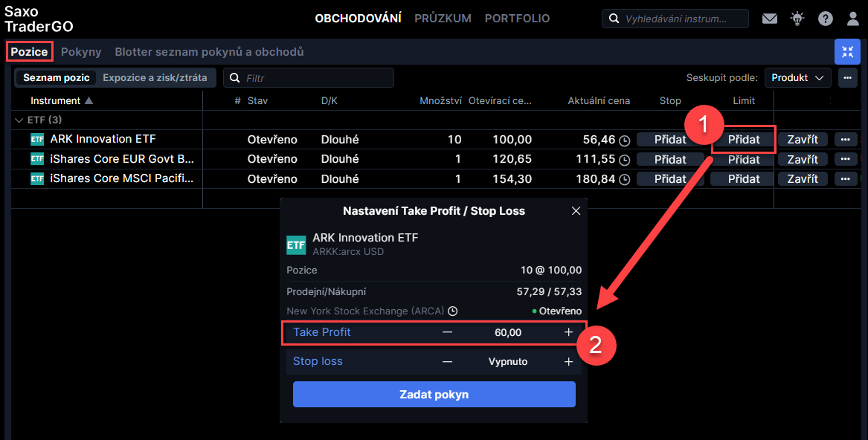Select iShares Core MSCI Pacifi... instrument name

[x=122, y=178]
